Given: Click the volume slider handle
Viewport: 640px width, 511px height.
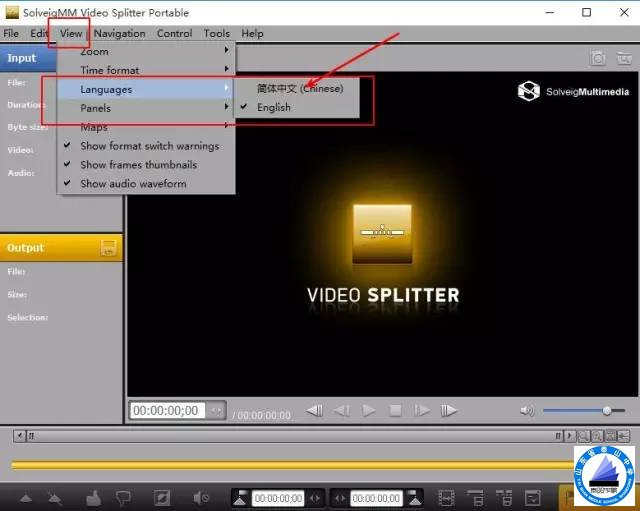Looking at the screenshot, I should 606,410.
